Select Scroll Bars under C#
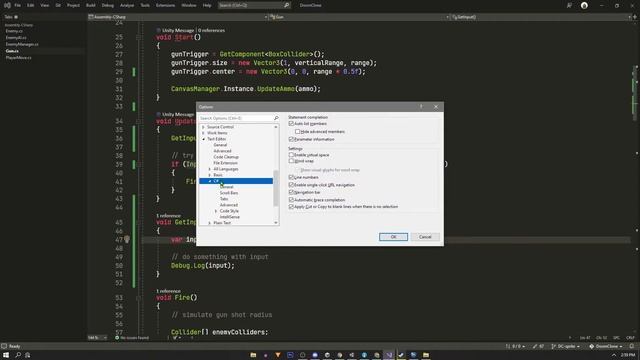This screenshot has height=360, width=640. 229,193
